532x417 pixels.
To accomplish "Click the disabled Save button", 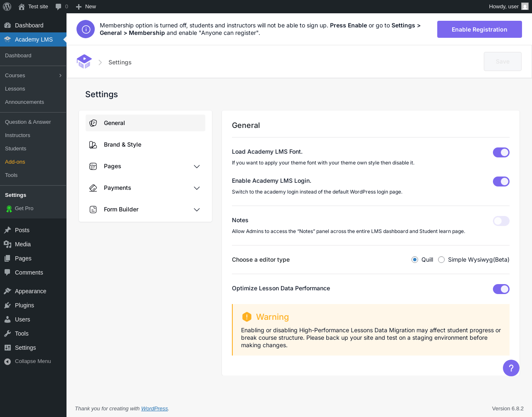I will pos(502,61).
